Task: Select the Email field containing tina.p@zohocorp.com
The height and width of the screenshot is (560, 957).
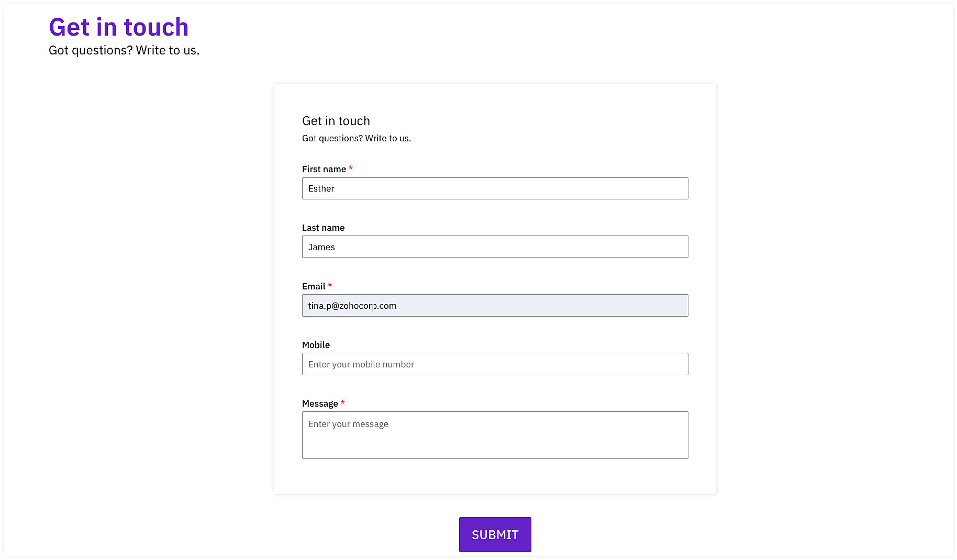Action: (x=495, y=306)
